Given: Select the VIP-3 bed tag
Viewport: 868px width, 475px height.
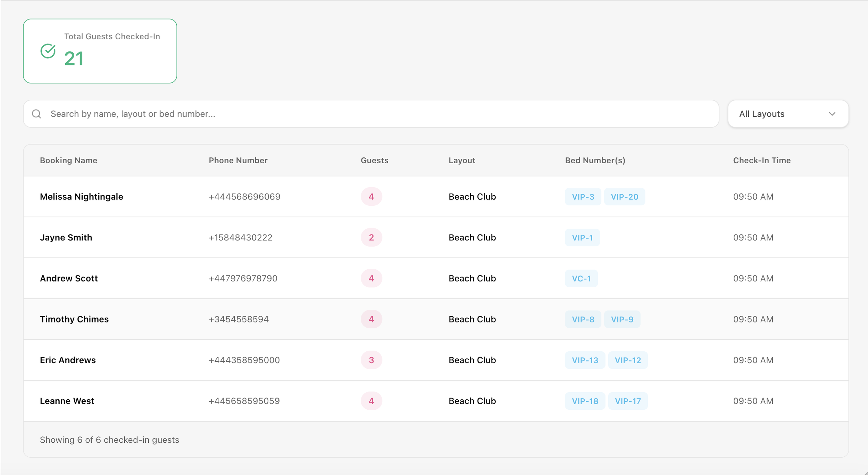Looking at the screenshot, I should click(583, 197).
